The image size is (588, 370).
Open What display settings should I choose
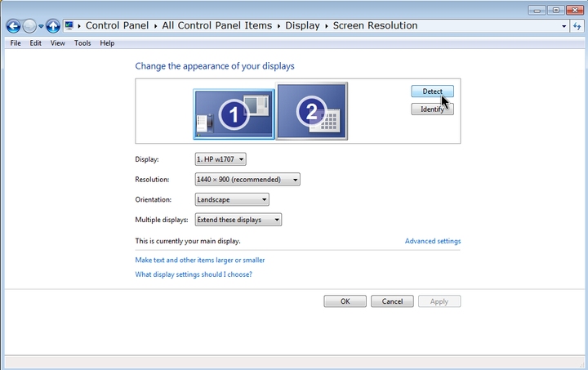coord(194,274)
